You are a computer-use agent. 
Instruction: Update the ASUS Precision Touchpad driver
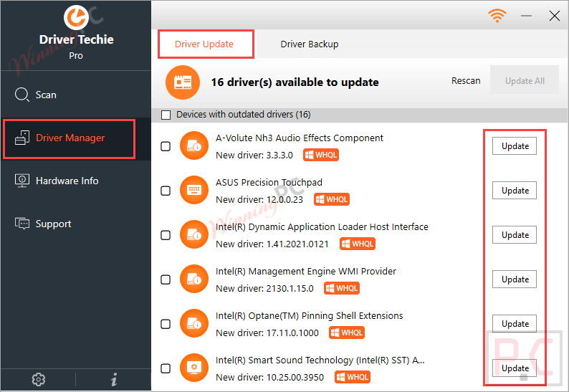tap(515, 190)
